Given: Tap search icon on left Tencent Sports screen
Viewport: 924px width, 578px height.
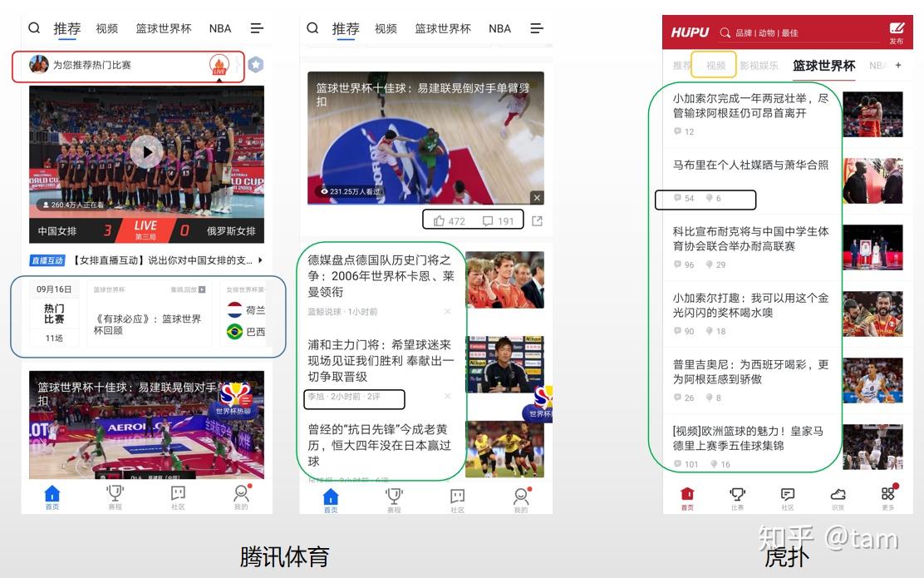Looking at the screenshot, I should pos(34,27).
